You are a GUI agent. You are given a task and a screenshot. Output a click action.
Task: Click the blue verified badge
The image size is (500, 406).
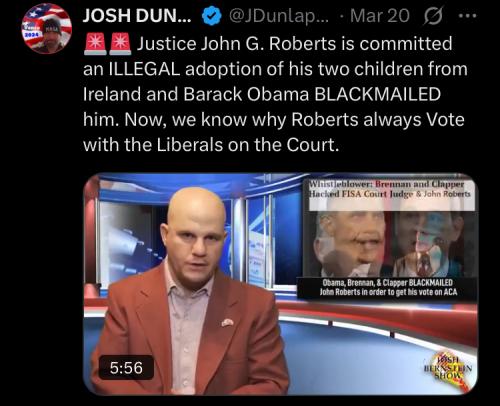(x=212, y=16)
